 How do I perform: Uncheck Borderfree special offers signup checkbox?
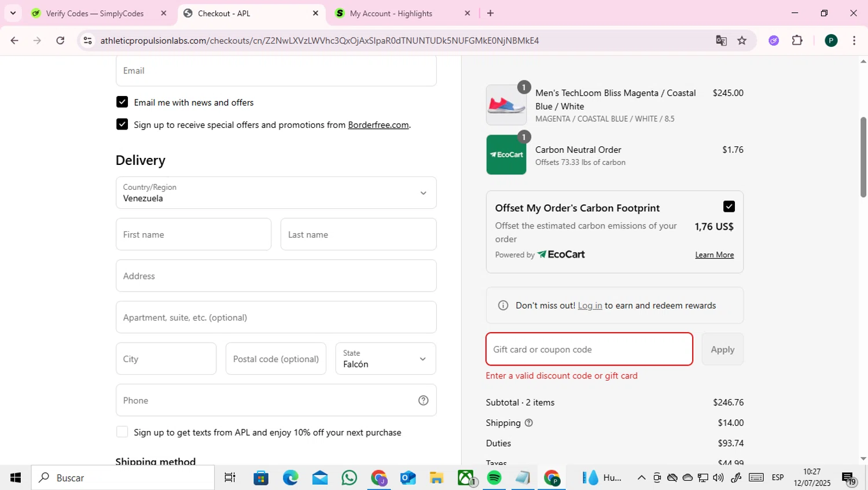tap(122, 124)
